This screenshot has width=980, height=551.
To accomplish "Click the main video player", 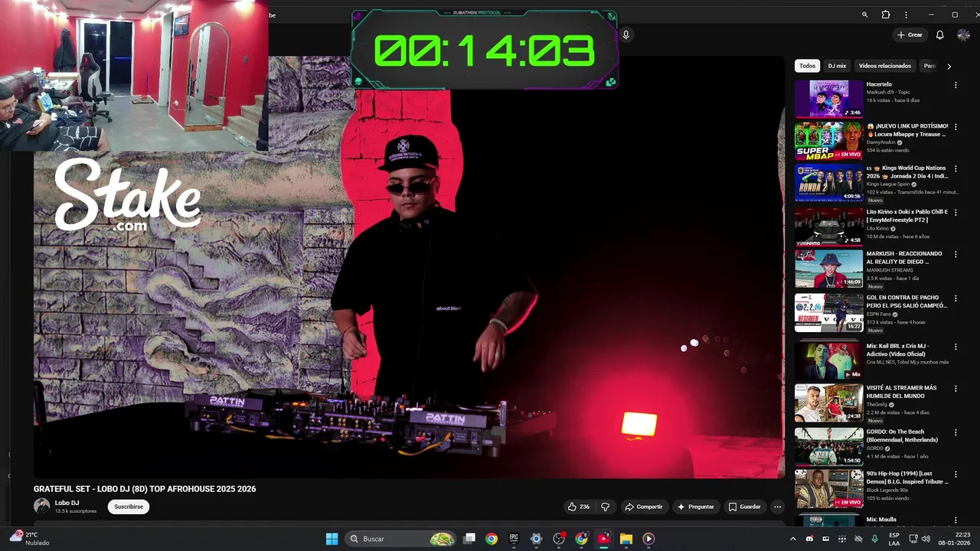I will coord(409,267).
